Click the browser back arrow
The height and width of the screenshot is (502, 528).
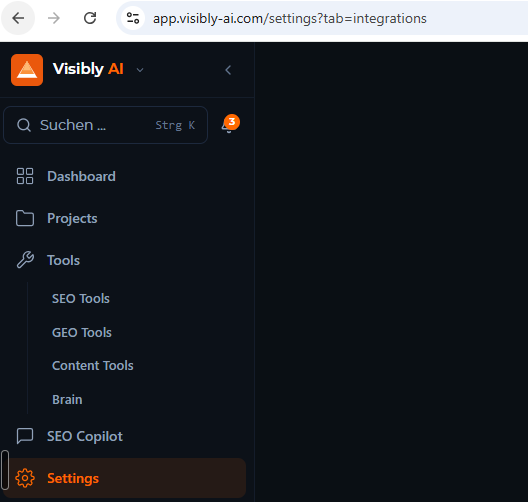[x=18, y=18]
